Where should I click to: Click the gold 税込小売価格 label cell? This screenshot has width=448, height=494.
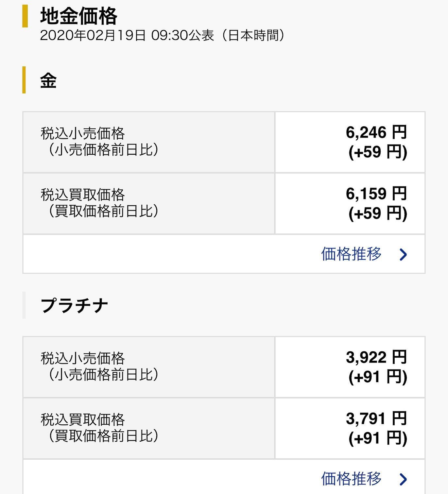149,142
